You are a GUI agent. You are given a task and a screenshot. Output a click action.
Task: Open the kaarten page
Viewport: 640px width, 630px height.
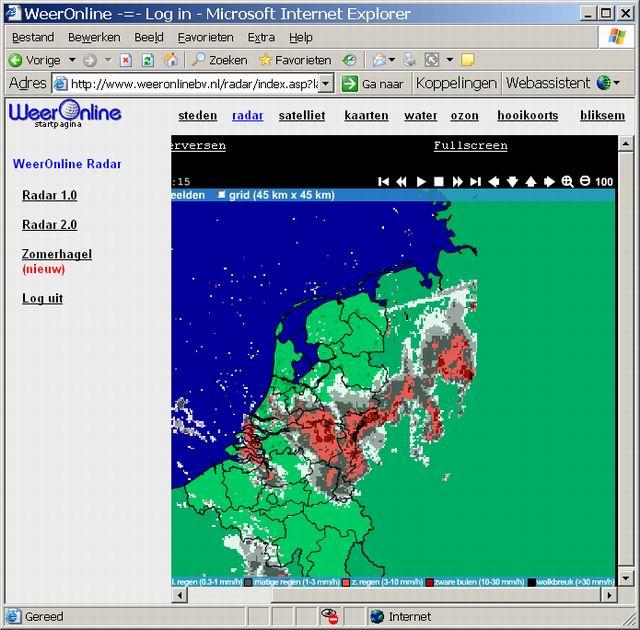coord(367,115)
